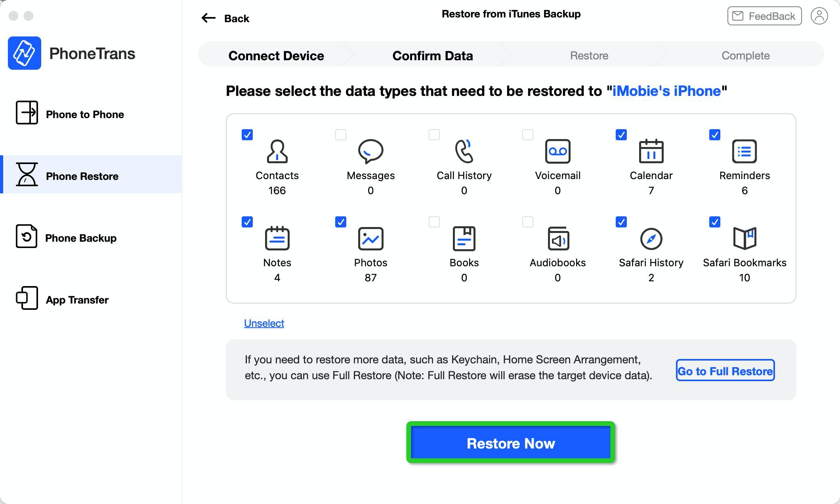Open the Phone Backup feature

click(x=80, y=238)
